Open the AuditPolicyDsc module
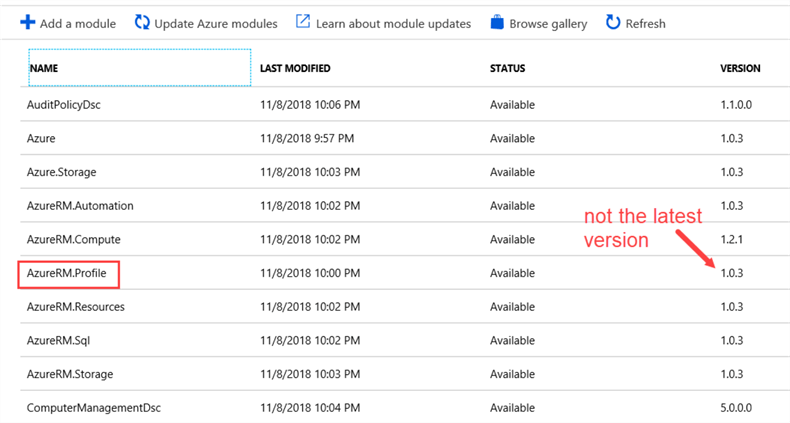The width and height of the screenshot is (790, 423). click(x=63, y=105)
